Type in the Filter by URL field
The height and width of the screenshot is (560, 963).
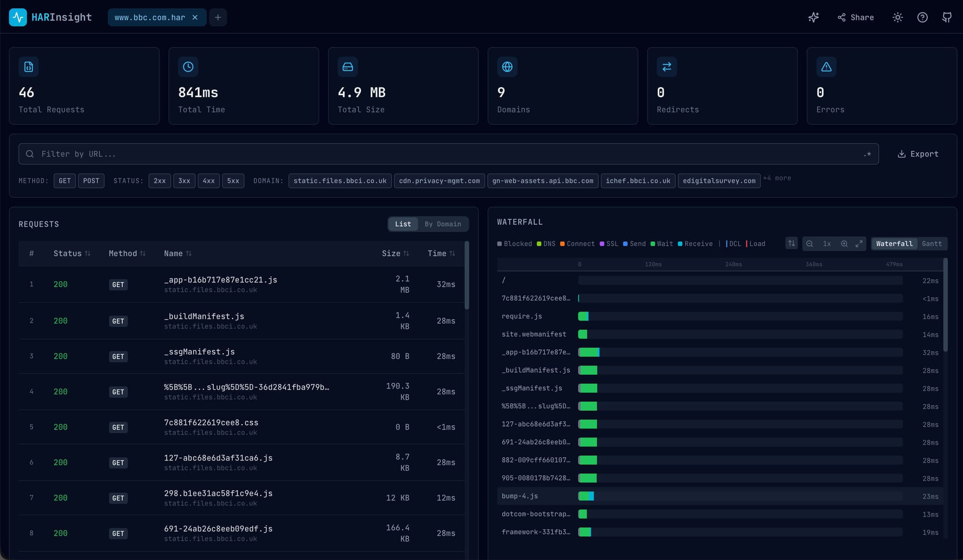click(193, 154)
